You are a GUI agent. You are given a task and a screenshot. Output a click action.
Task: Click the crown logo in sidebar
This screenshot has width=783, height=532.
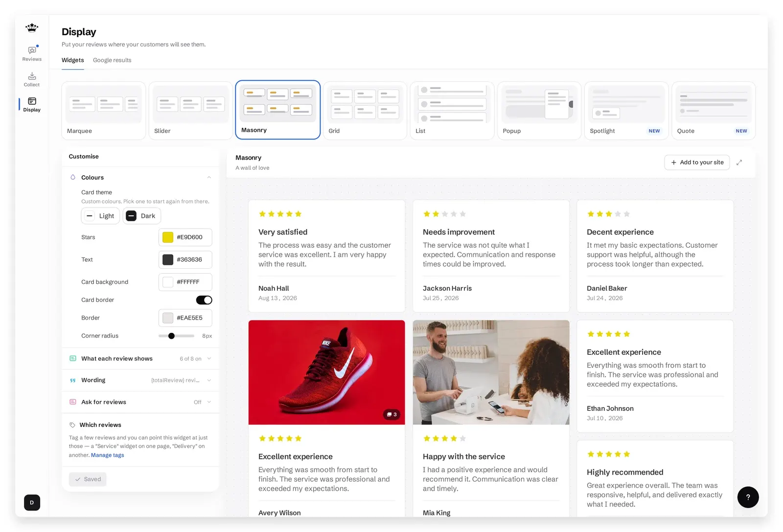(32, 27)
